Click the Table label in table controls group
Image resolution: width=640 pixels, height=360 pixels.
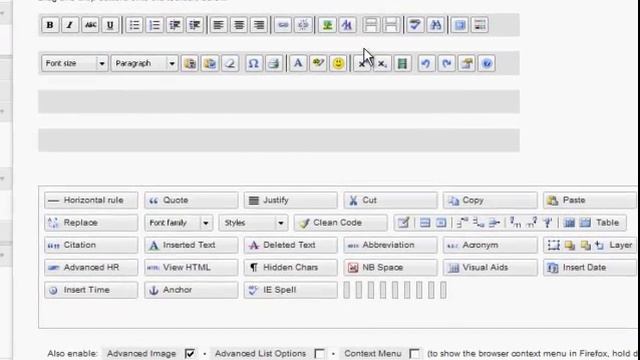click(x=607, y=223)
